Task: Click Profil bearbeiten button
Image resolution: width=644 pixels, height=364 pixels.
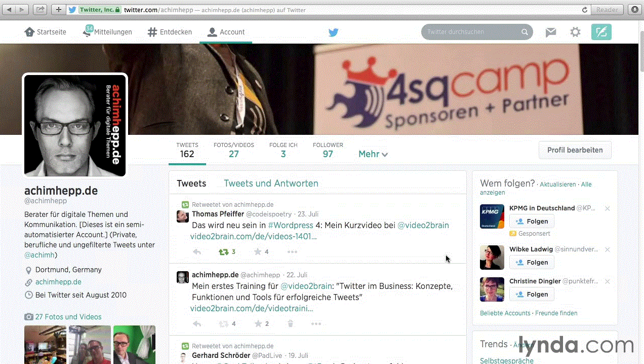Action: (x=575, y=150)
